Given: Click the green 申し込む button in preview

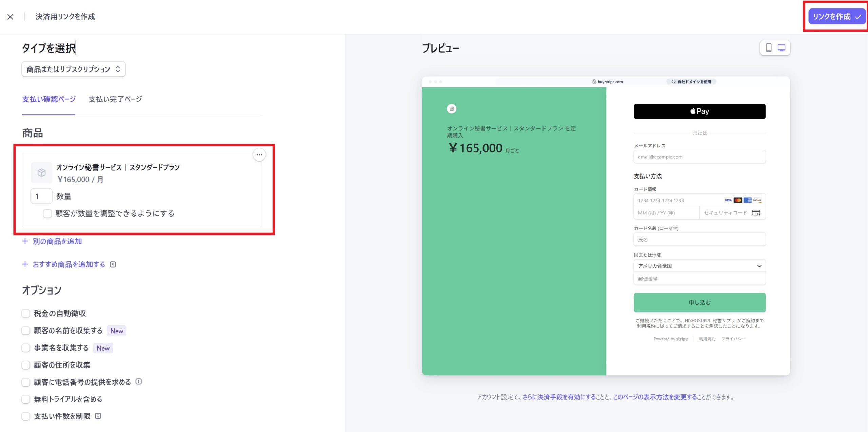Looking at the screenshot, I should 699,302.
